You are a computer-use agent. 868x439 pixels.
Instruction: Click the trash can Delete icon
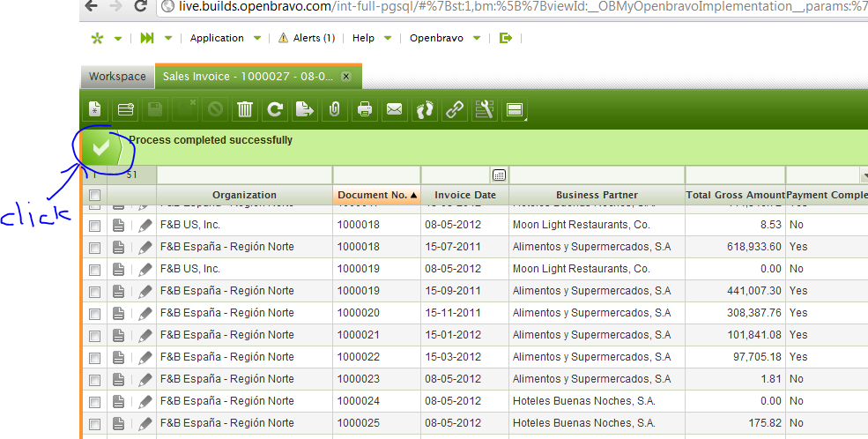coord(245,109)
